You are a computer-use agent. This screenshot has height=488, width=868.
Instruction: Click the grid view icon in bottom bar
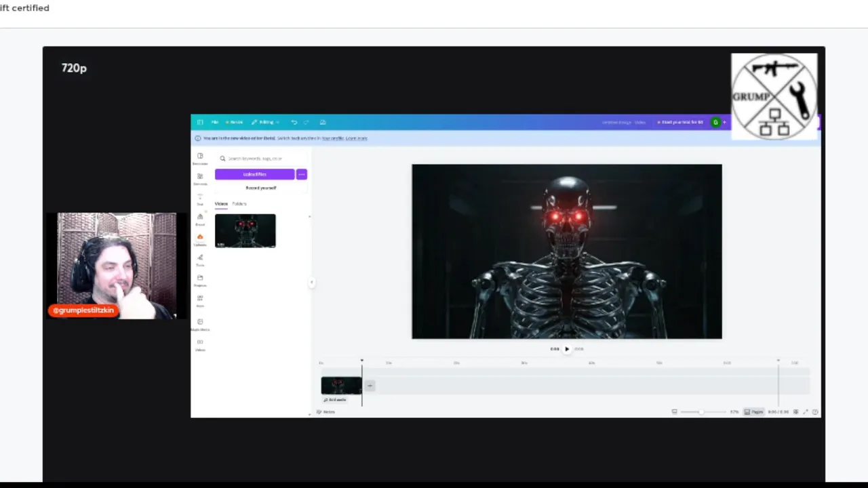(795, 412)
